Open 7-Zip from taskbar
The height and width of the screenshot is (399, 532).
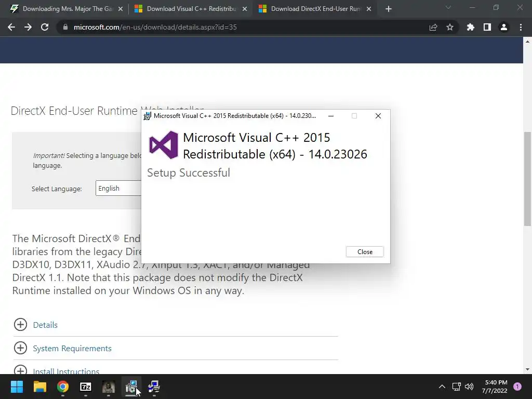click(x=86, y=387)
